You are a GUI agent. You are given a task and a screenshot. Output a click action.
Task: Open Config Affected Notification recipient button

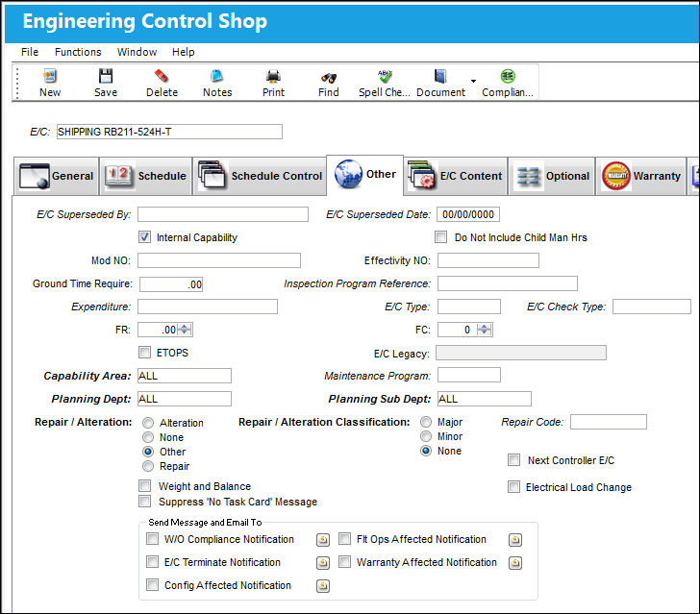click(323, 586)
